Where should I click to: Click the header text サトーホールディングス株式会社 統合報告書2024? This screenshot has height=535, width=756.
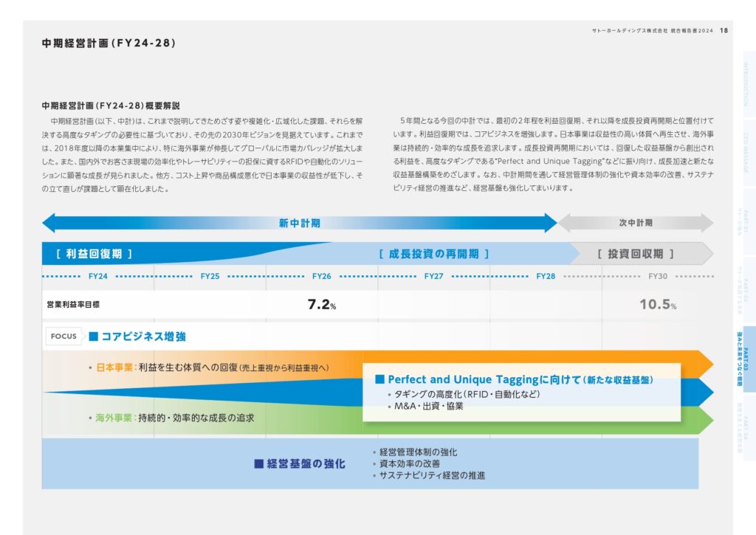tap(653, 30)
